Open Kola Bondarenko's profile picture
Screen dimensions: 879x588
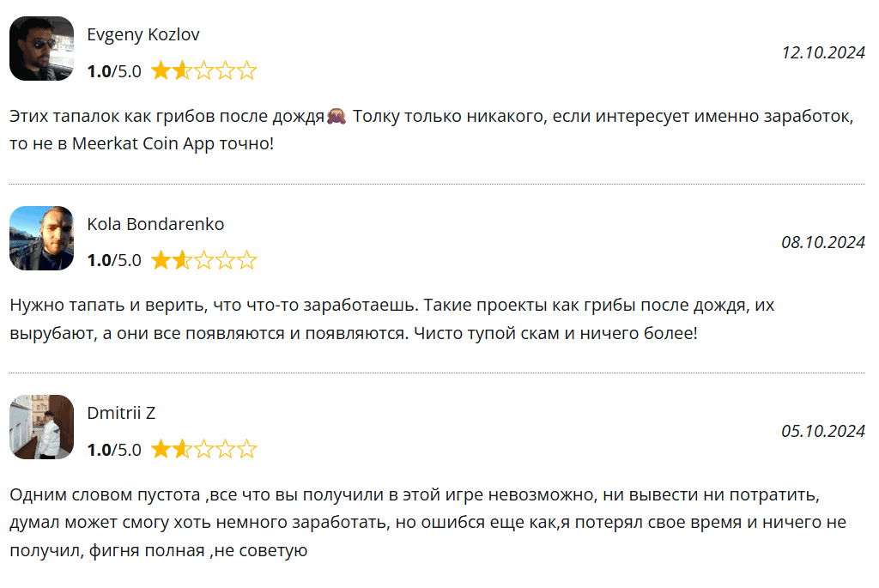click(41, 238)
